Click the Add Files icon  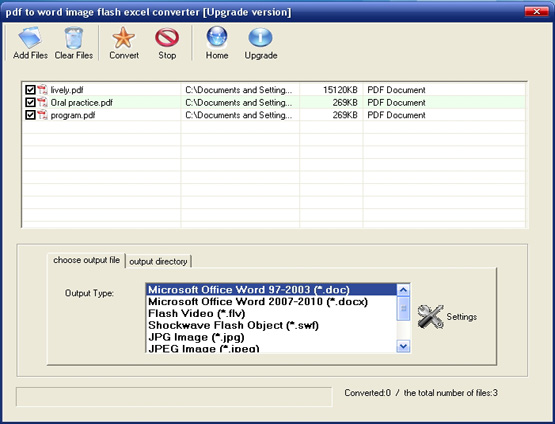(x=30, y=38)
